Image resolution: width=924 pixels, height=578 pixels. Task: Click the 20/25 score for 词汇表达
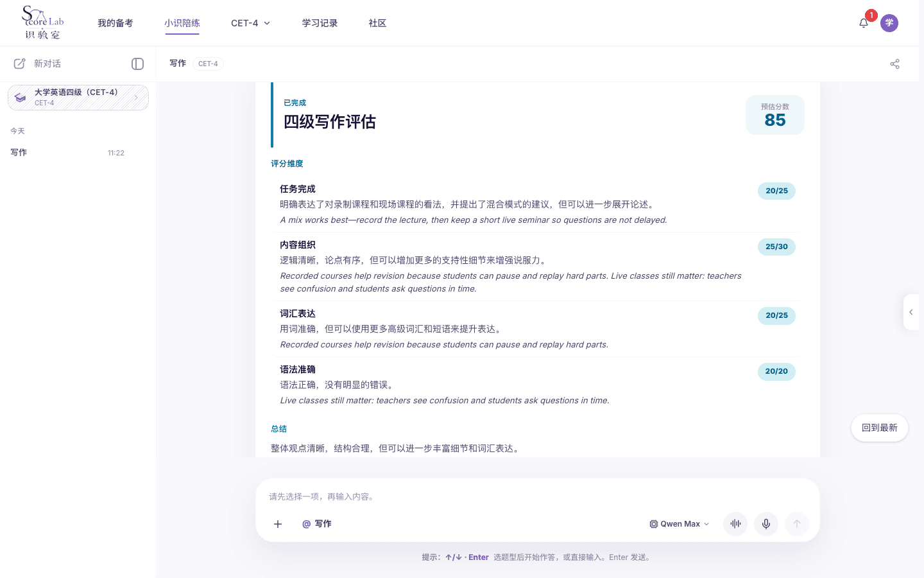[x=776, y=316]
